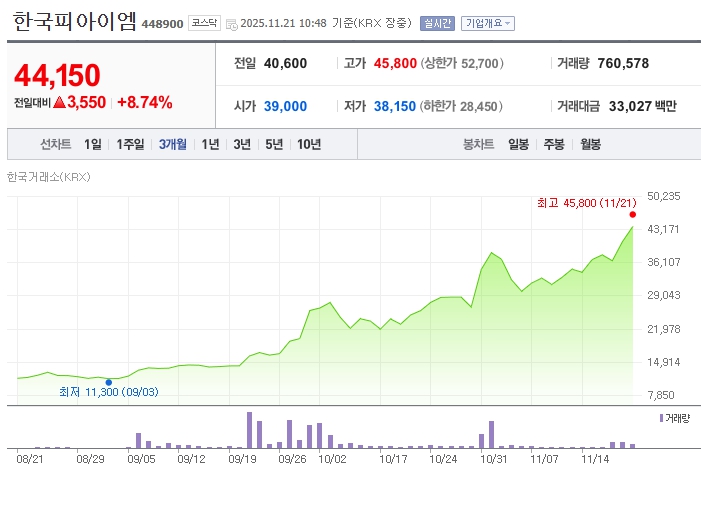Image resolution: width=701 pixels, height=519 pixels.
Task: Click the purple 거래량 legend square
Action: [x=662, y=416]
